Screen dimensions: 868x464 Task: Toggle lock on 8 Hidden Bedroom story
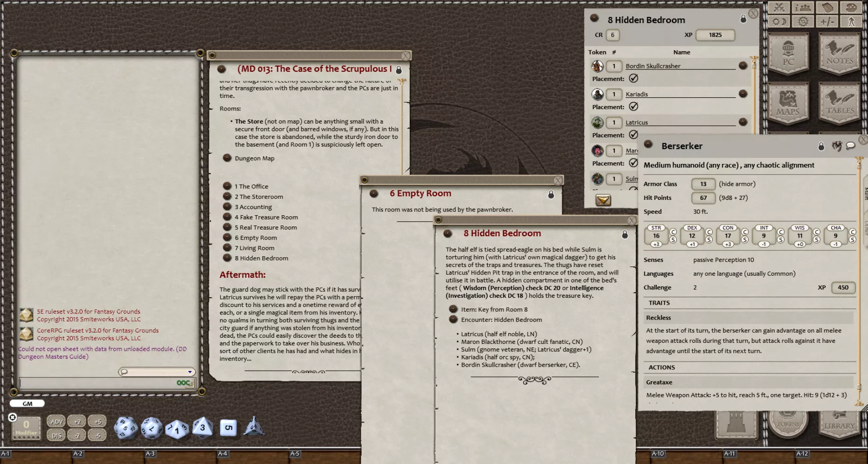pos(625,234)
